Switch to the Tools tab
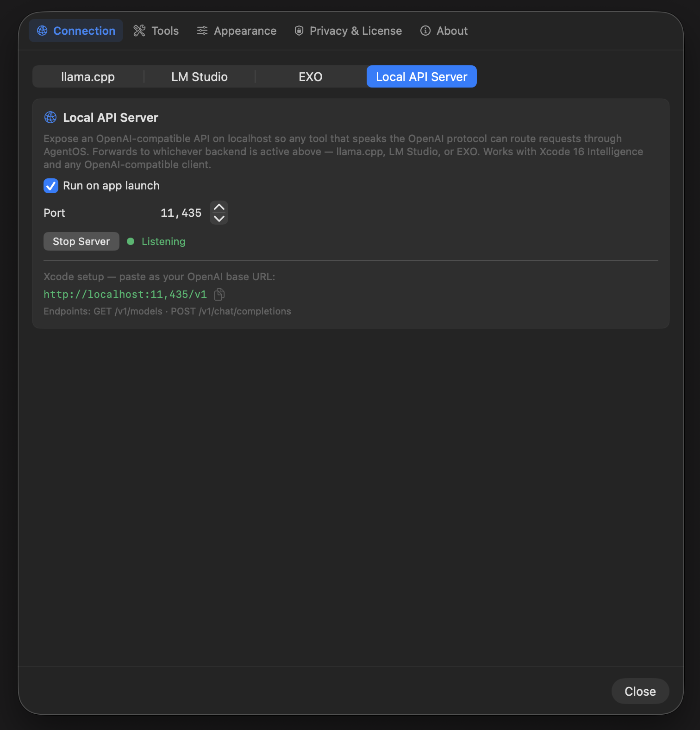This screenshot has width=700, height=730. [156, 31]
